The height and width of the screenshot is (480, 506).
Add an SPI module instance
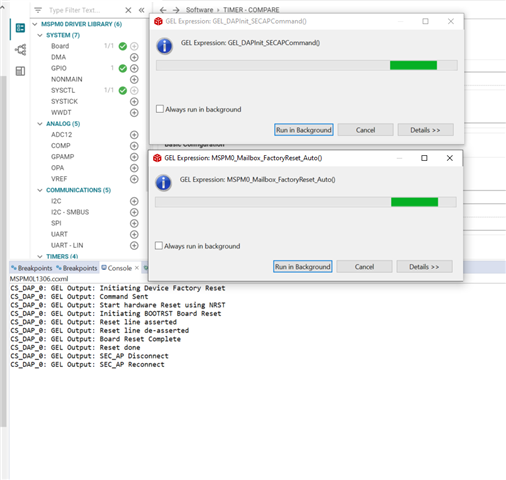(x=134, y=223)
